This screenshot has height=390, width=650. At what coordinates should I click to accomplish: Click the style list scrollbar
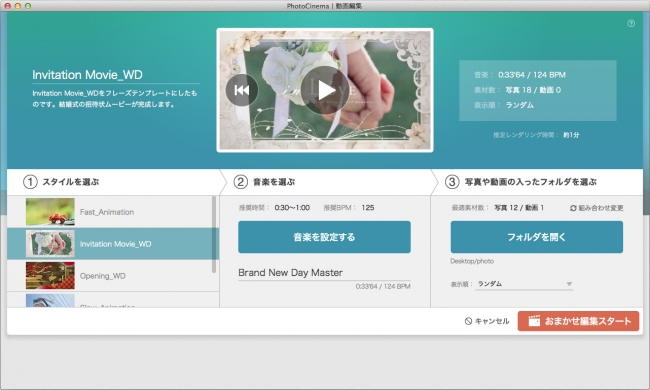coord(214,234)
